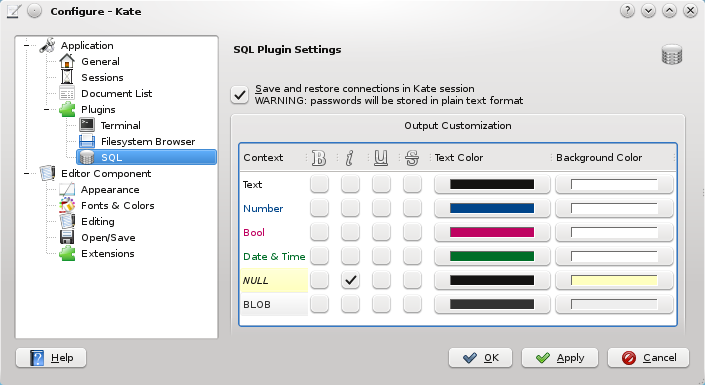
Task: Open the Sessions settings page
Action: pyautogui.click(x=102, y=77)
